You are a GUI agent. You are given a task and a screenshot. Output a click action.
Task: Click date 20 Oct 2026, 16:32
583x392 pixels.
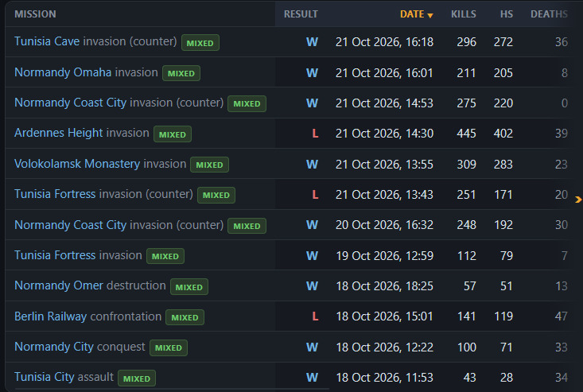(x=384, y=225)
